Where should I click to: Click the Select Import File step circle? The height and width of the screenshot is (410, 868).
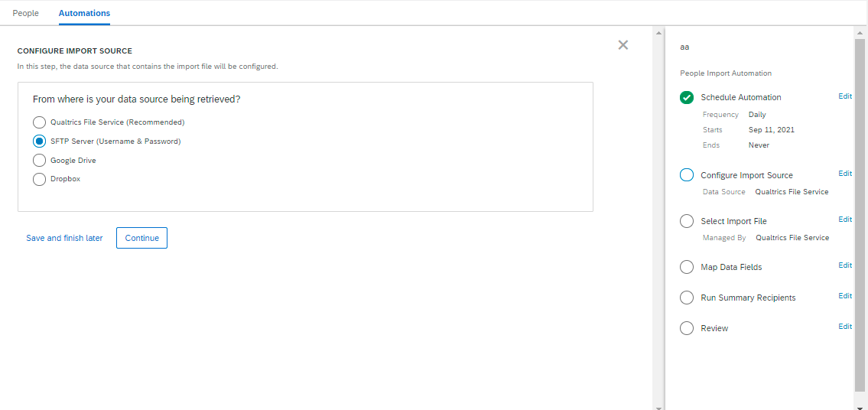point(687,221)
